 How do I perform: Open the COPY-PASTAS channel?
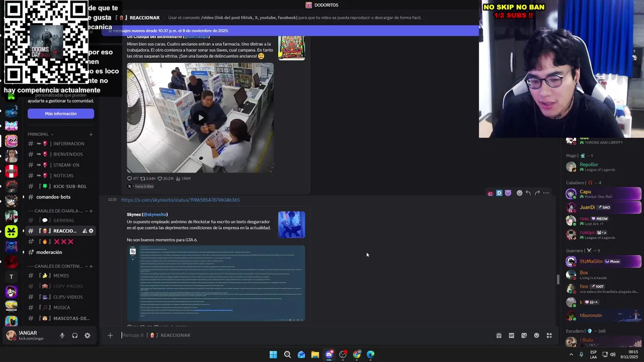coord(60,286)
